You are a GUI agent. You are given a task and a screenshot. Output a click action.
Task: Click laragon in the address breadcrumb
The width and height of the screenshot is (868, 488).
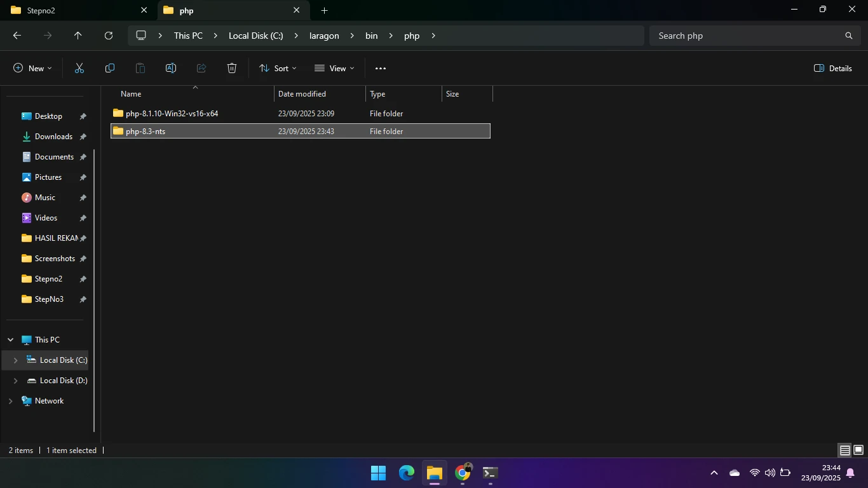[x=323, y=36]
